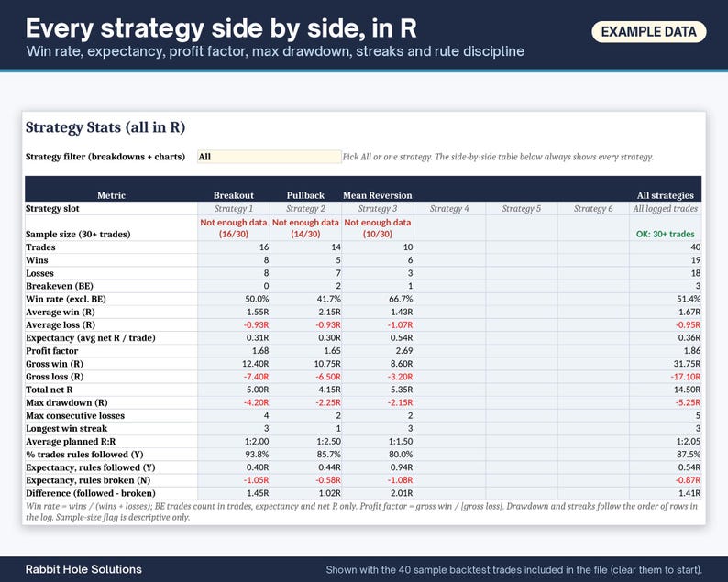Select the 'Sample size (30+ trades)' label
Image resolution: width=728 pixels, height=582 pixels.
tap(78, 234)
